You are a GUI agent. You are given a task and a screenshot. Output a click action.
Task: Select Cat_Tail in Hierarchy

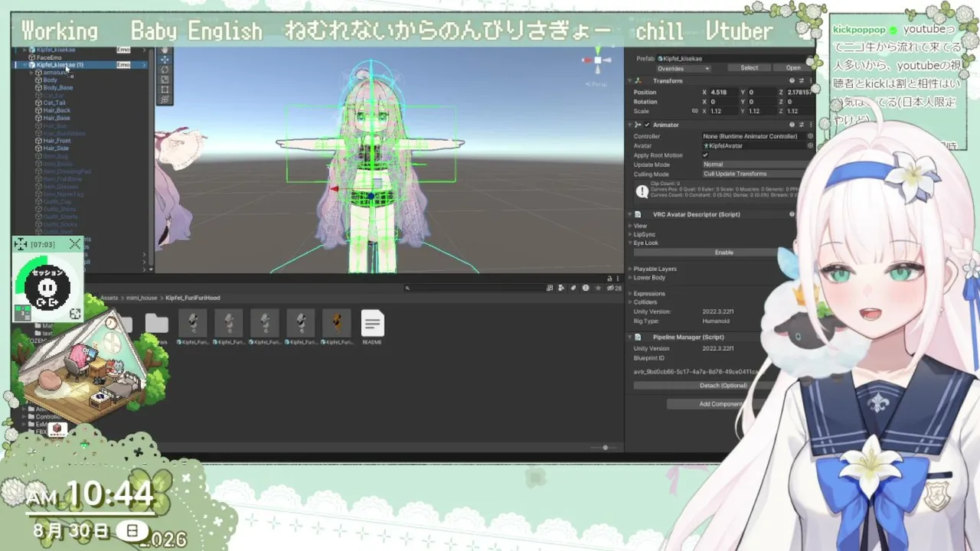[x=54, y=103]
